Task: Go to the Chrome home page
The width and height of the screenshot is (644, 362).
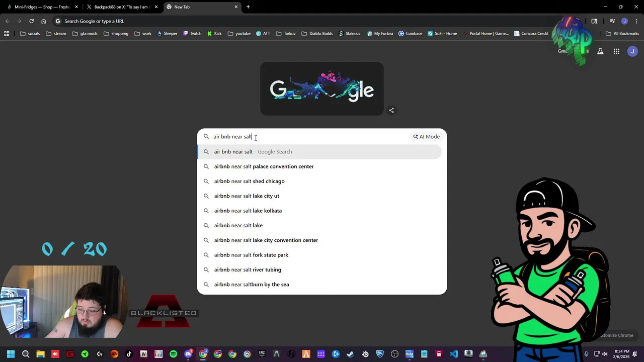Action: click(43, 21)
